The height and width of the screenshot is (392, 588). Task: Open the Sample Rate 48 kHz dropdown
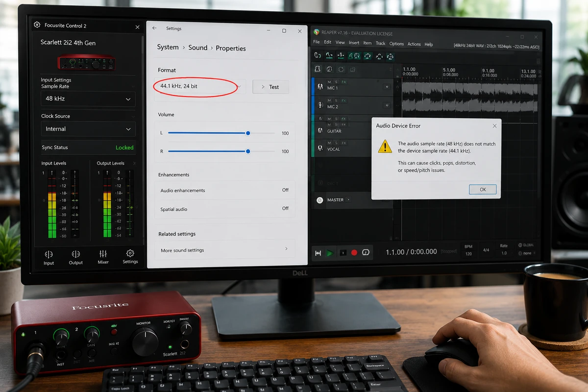88,98
